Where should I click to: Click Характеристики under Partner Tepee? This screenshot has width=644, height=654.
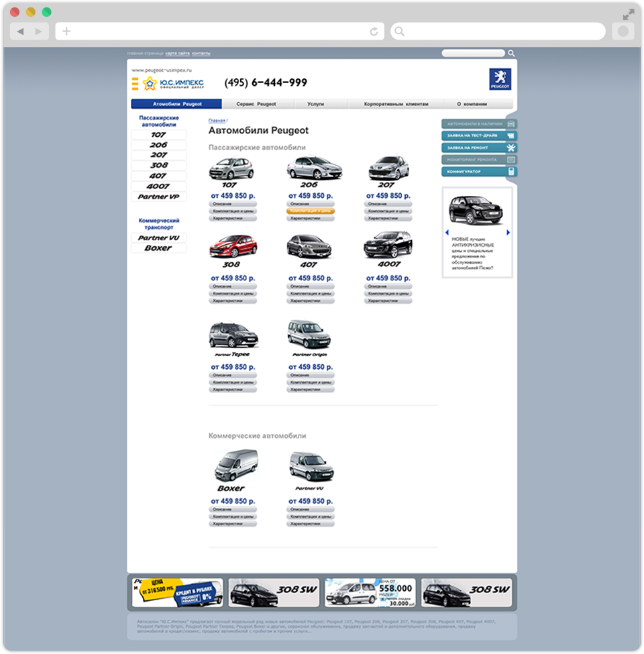pyautogui.click(x=233, y=390)
